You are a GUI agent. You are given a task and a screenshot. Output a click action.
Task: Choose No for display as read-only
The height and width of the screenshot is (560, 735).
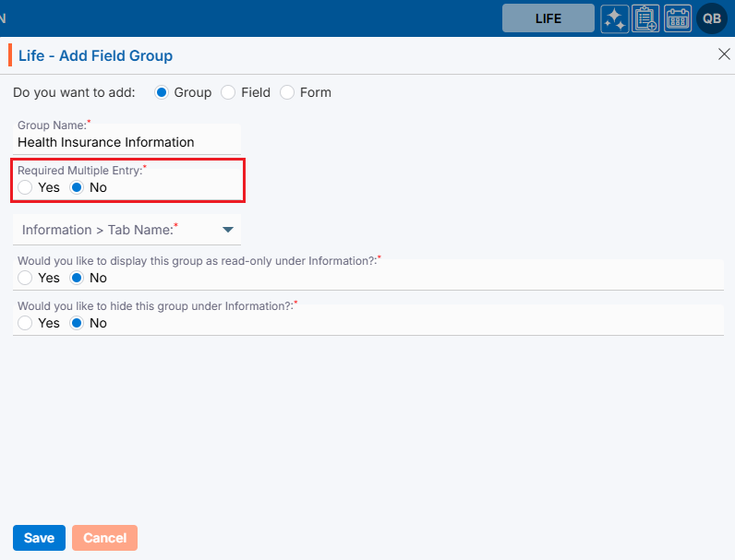click(x=77, y=278)
